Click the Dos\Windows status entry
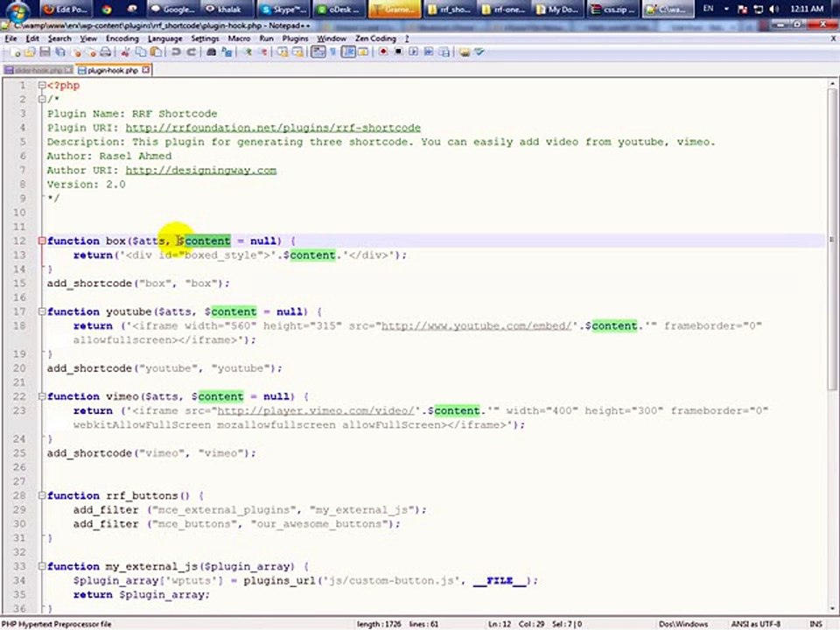 click(x=683, y=624)
